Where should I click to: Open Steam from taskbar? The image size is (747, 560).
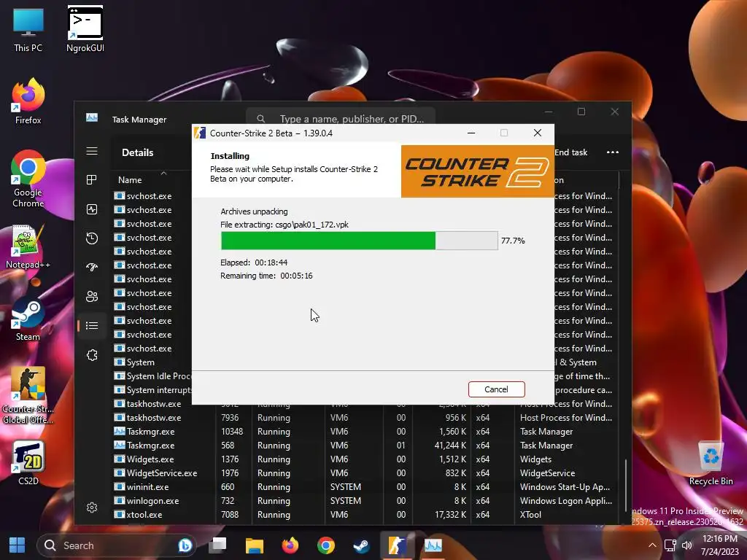point(362,545)
